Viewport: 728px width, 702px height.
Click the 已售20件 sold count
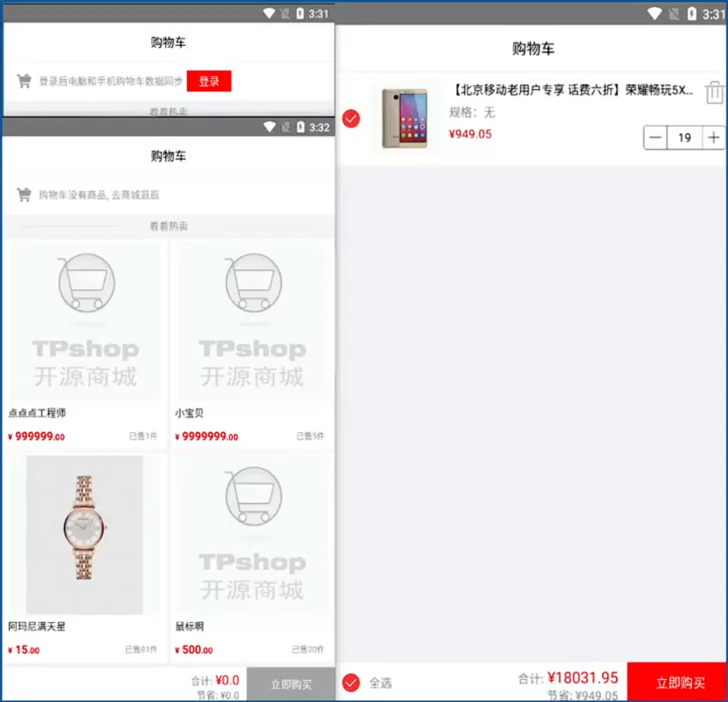click(x=308, y=649)
